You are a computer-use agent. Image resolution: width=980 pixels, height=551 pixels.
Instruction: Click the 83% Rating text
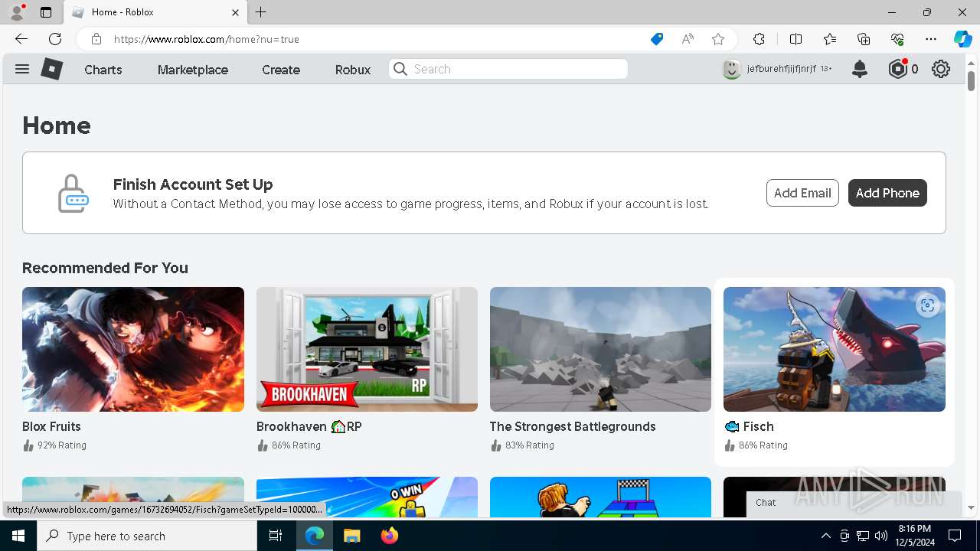pyautogui.click(x=530, y=445)
